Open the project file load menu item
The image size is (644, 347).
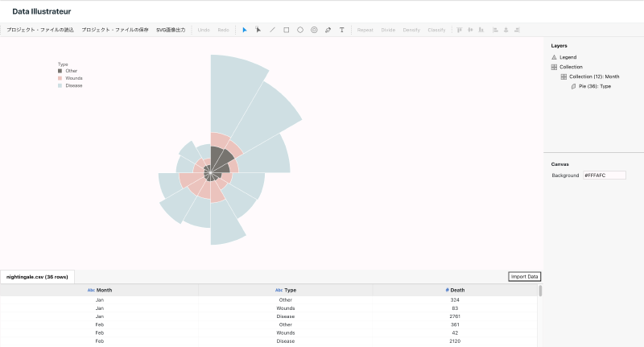[40, 30]
